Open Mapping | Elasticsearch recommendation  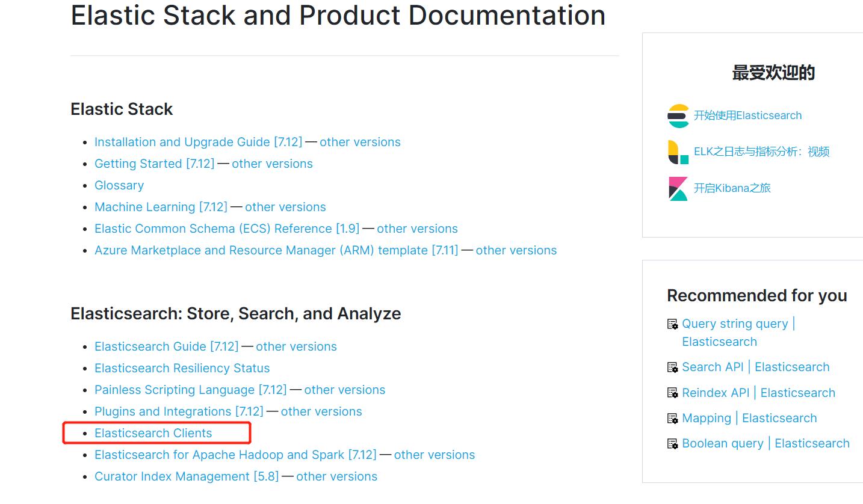[749, 418]
